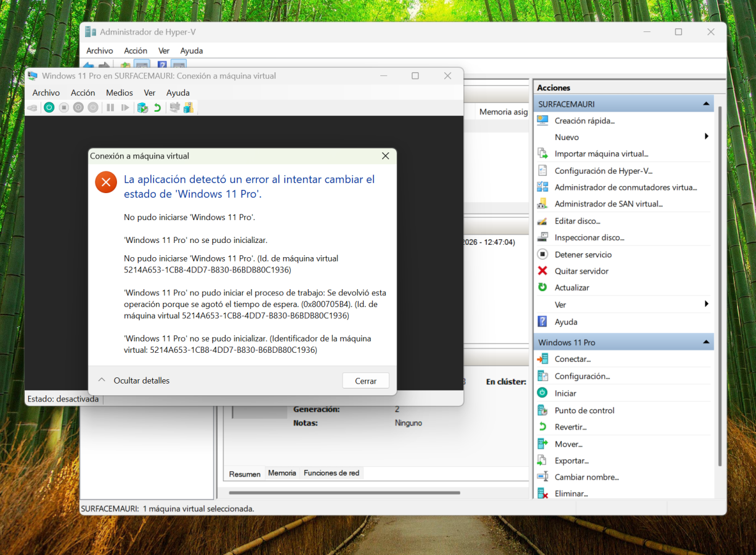
Task: Switch to the Funciones de red tab
Action: coord(331,473)
